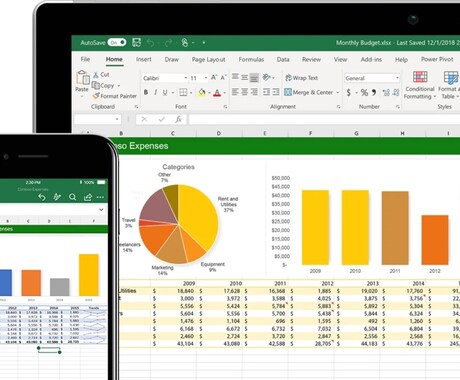Apply top align in the Alignment group
The width and height of the screenshot is (460, 380).
click(x=235, y=77)
